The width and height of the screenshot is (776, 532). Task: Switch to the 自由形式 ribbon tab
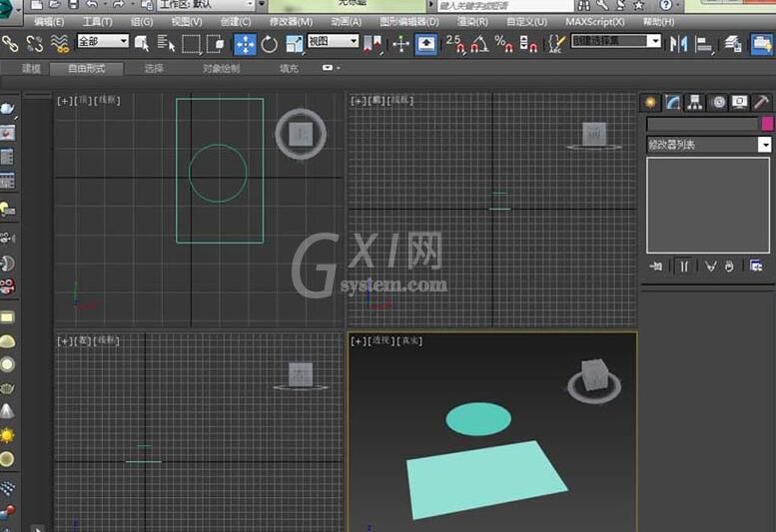click(x=87, y=68)
